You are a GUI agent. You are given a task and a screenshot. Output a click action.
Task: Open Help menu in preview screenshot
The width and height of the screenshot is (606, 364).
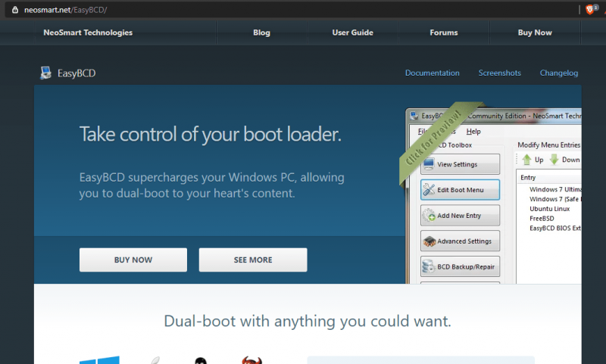[x=473, y=132]
